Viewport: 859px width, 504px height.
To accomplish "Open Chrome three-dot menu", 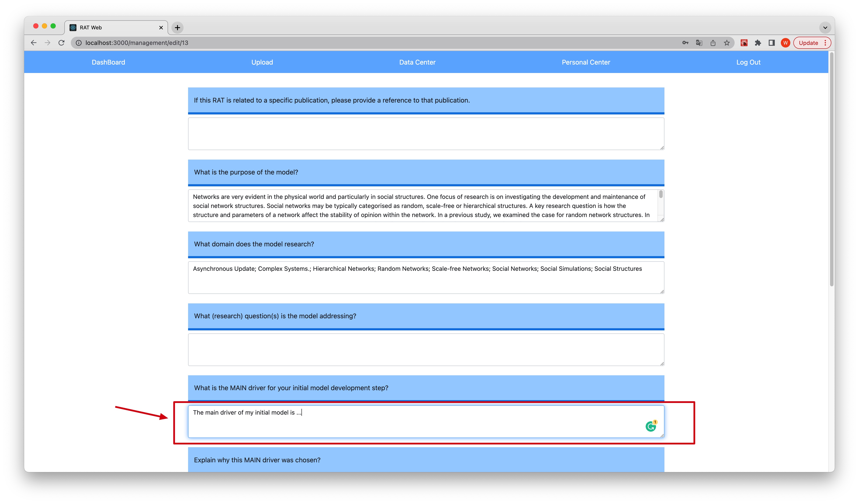I will click(x=825, y=43).
